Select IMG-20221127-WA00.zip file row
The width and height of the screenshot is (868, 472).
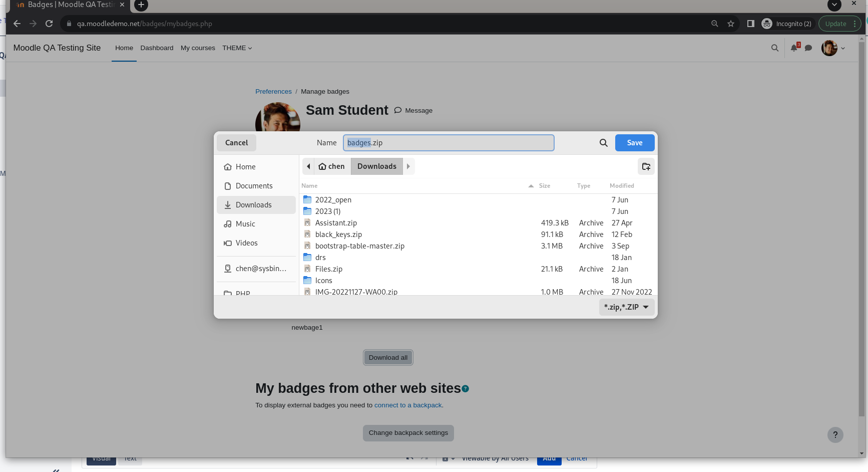(478, 292)
